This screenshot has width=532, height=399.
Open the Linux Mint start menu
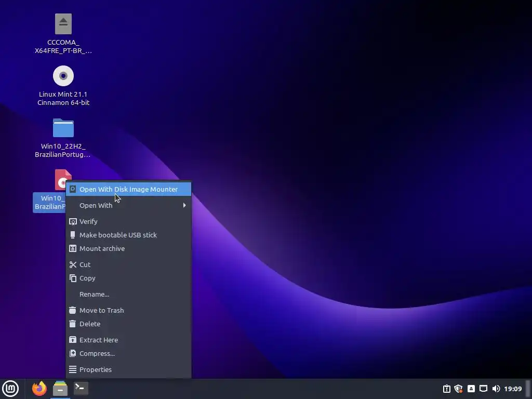pos(10,389)
